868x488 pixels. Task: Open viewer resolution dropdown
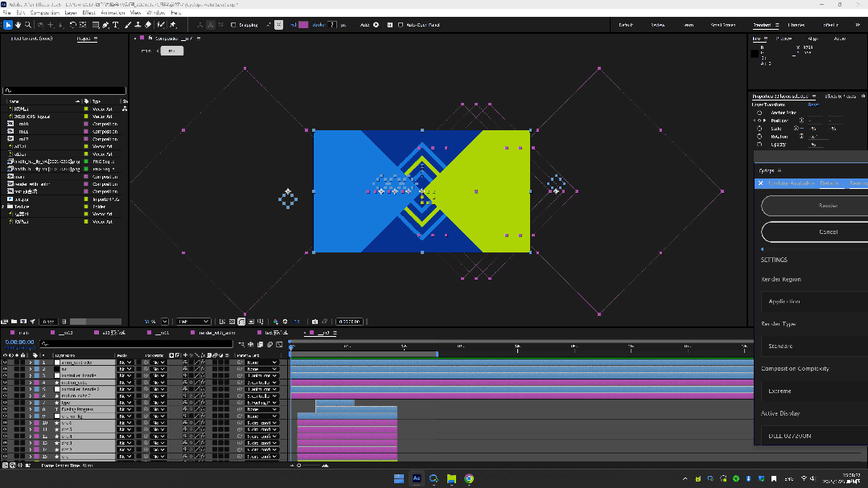193,322
